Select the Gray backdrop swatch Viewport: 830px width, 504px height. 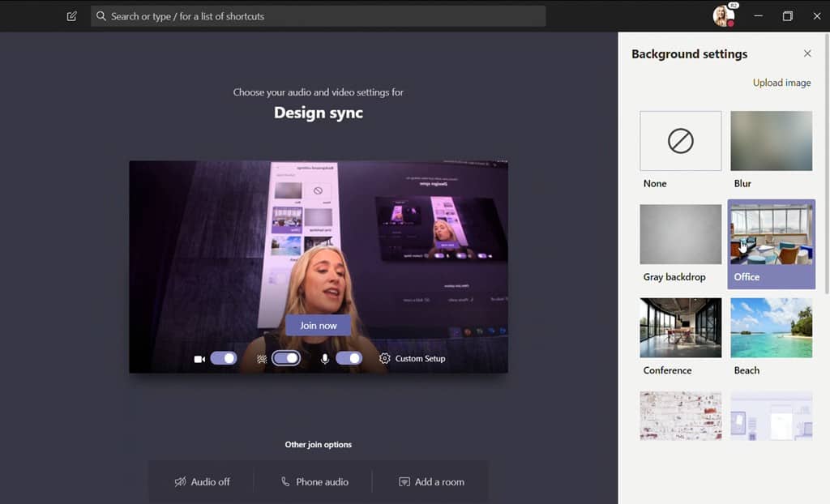tap(680, 234)
